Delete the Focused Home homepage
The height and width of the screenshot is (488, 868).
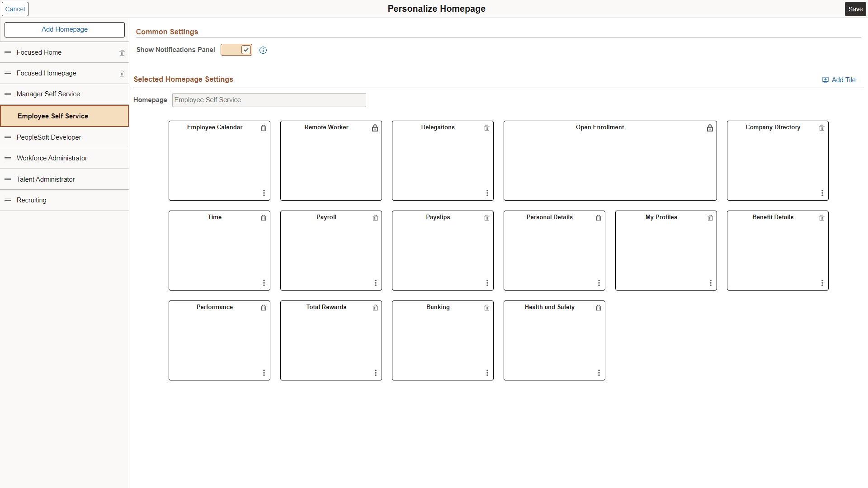pyautogui.click(x=122, y=53)
